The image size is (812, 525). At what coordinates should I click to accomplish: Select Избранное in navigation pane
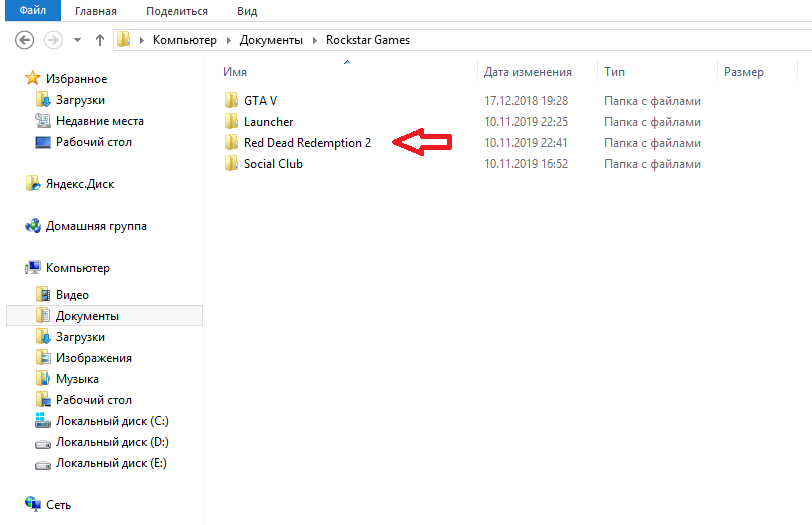[76, 79]
